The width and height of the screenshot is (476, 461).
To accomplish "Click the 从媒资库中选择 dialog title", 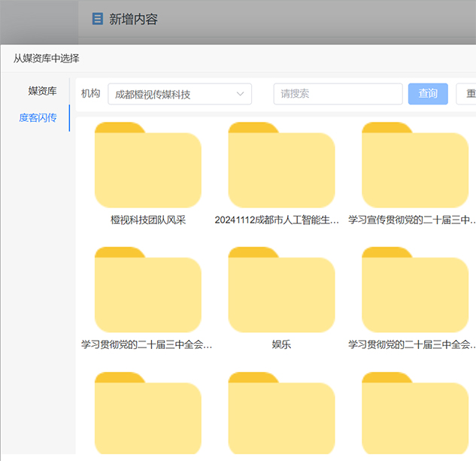I will click(x=46, y=59).
